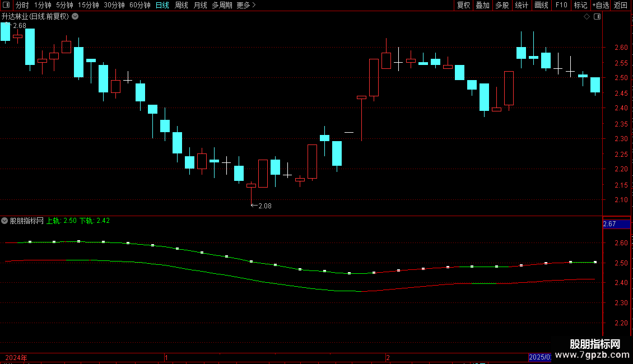Expand the 更多 periods menu
Viewport: 633px width, 364px height.
pos(246,5)
